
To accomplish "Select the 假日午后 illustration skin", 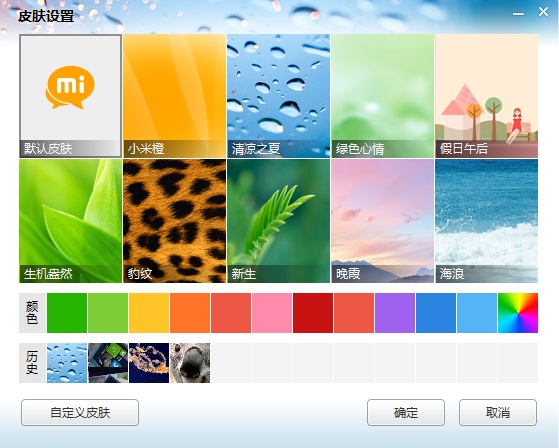I will 487,96.
